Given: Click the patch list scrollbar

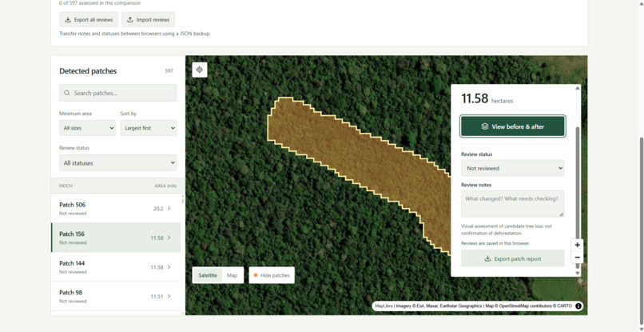Looking at the screenshot, I should 183,199.
